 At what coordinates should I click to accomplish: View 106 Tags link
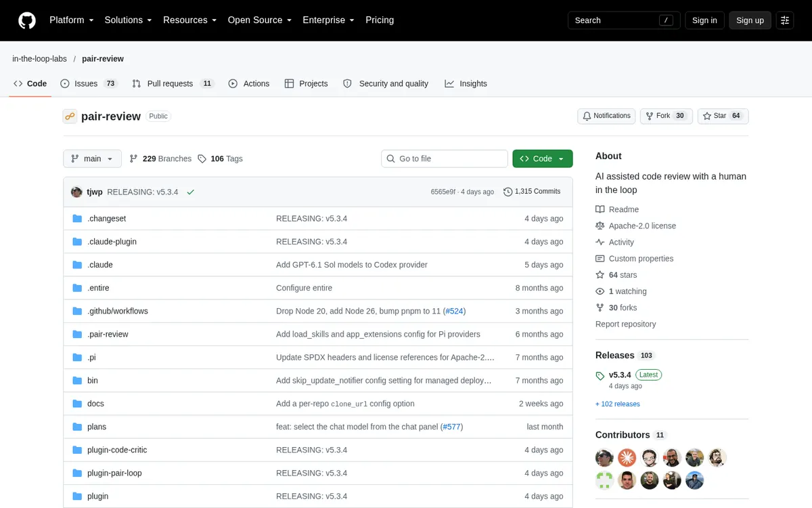(220, 158)
